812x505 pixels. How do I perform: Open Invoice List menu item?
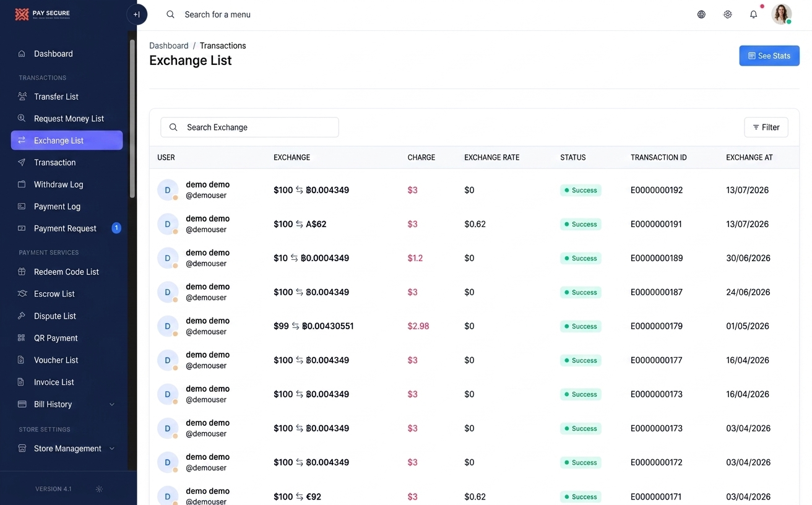pyautogui.click(x=67, y=382)
